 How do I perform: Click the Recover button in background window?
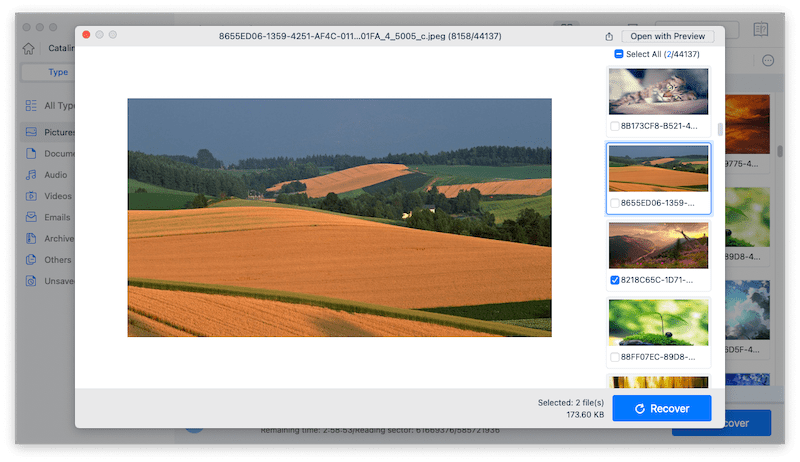point(747,423)
